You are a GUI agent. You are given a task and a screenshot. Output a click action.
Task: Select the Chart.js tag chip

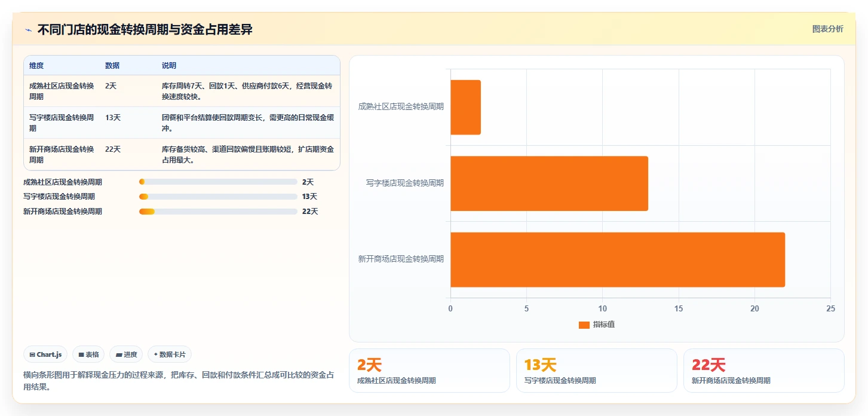[x=45, y=354]
